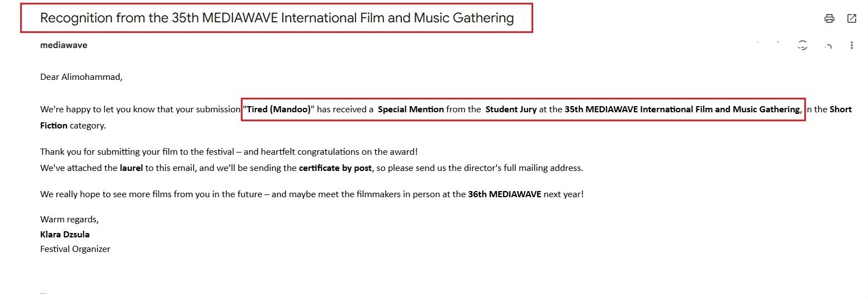Add an emoji reaction to the message
Viewport: 868px width, 300px height.
pos(803,46)
